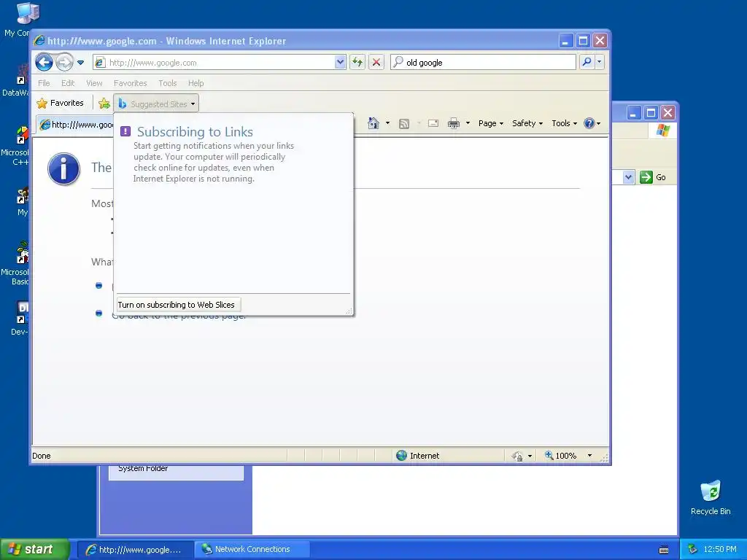Click the Suggested Sites button
Viewport: 747px width, 560px height.
(156, 104)
